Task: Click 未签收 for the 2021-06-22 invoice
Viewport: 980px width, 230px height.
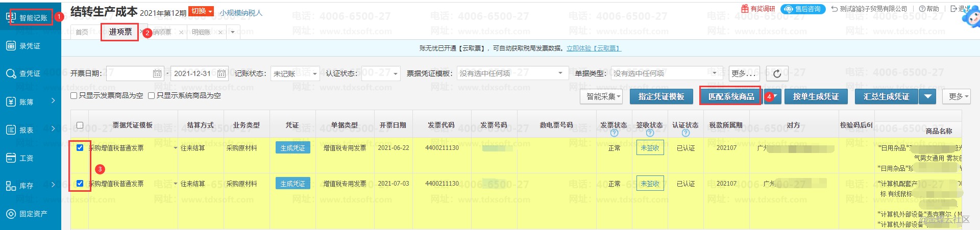Action: coord(650,148)
